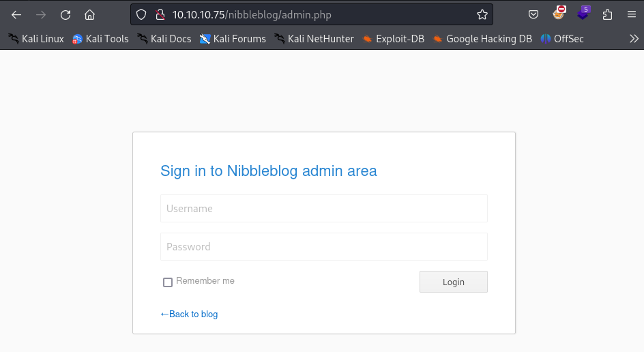Click the shield tracking protection icon
644x352 pixels.
click(x=141, y=14)
